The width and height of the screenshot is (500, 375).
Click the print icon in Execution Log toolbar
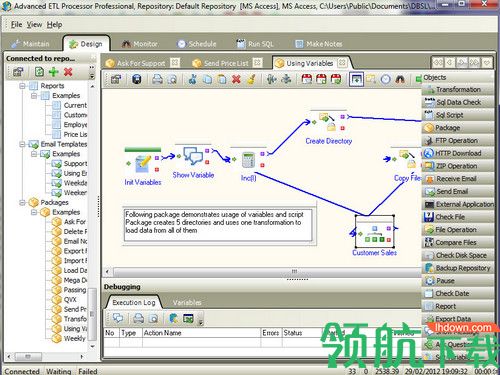tap(138, 318)
